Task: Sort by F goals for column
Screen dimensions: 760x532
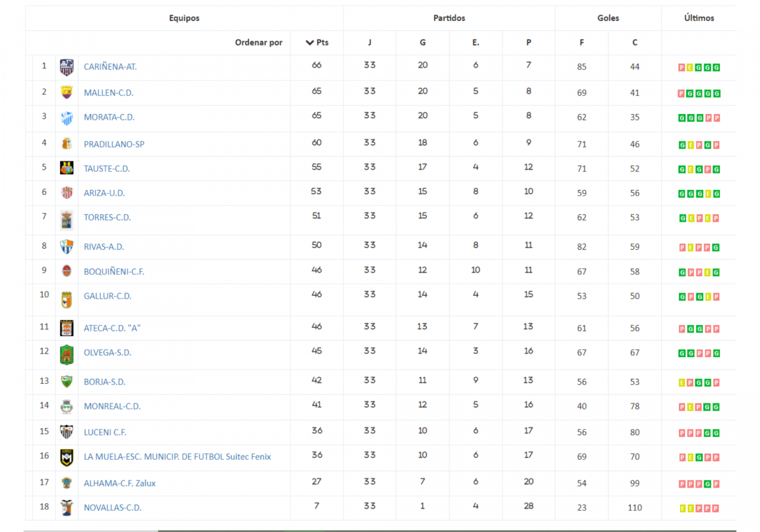Action: [x=581, y=42]
